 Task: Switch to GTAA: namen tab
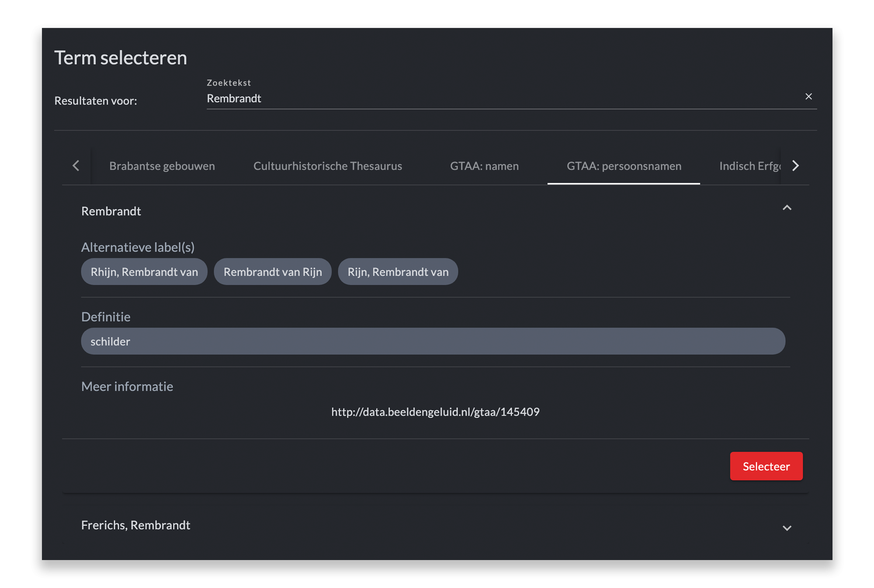(x=484, y=166)
